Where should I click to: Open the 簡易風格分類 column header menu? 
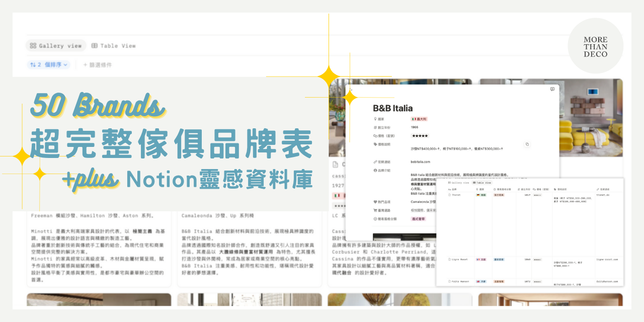coord(503,189)
